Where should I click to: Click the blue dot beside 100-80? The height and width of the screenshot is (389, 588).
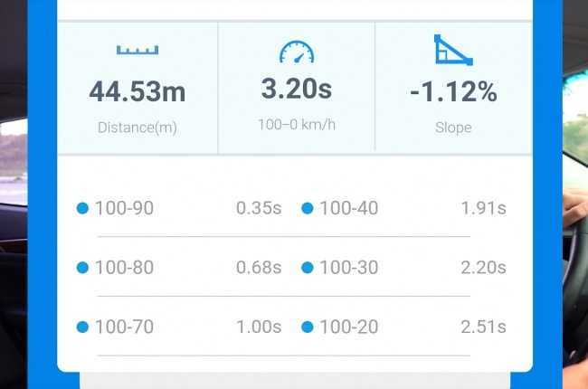coord(82,268)
